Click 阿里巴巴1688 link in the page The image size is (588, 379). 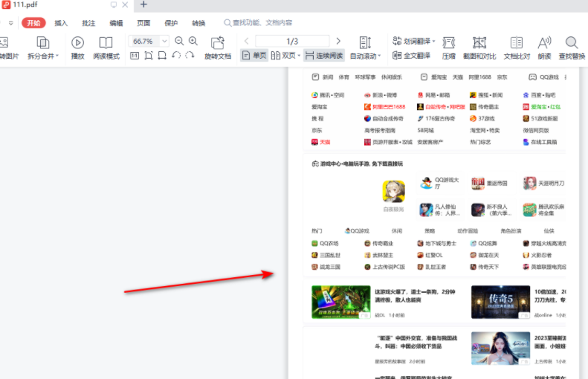point(385,107)
